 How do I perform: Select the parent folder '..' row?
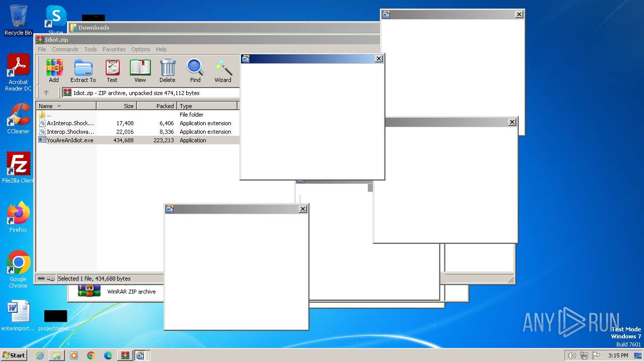[x=138, y=115]
